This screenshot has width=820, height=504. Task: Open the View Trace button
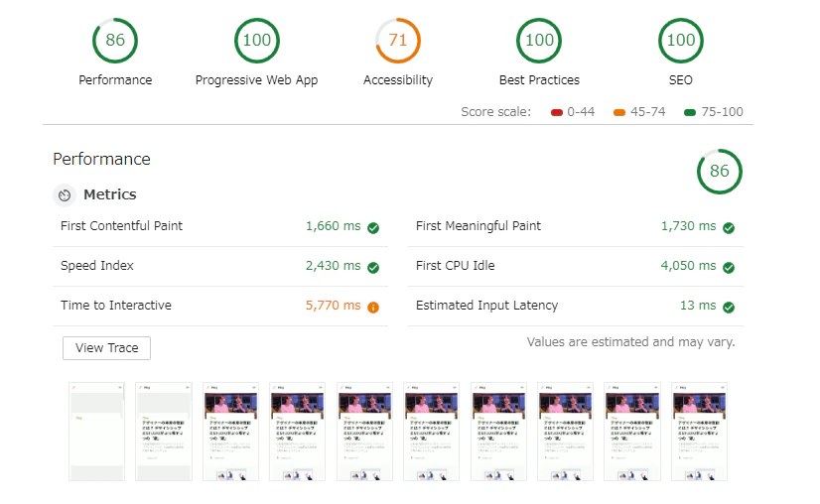tap(106, 348)
